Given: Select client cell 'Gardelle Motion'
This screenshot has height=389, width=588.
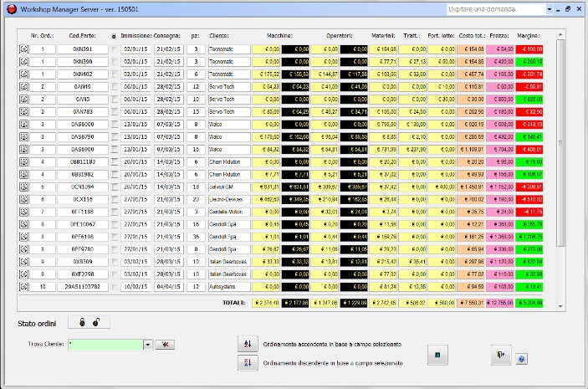Looking at the screenshot, I should 229,212.
